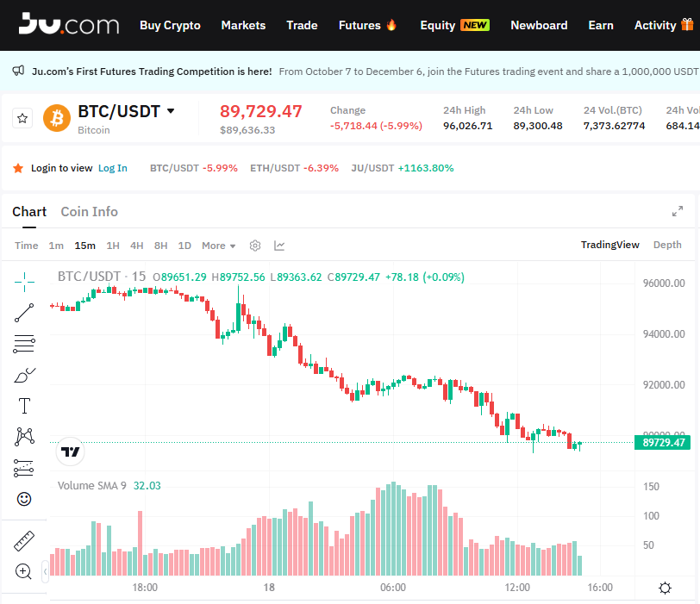Open the Markets menu

click(x=243, y=26)
